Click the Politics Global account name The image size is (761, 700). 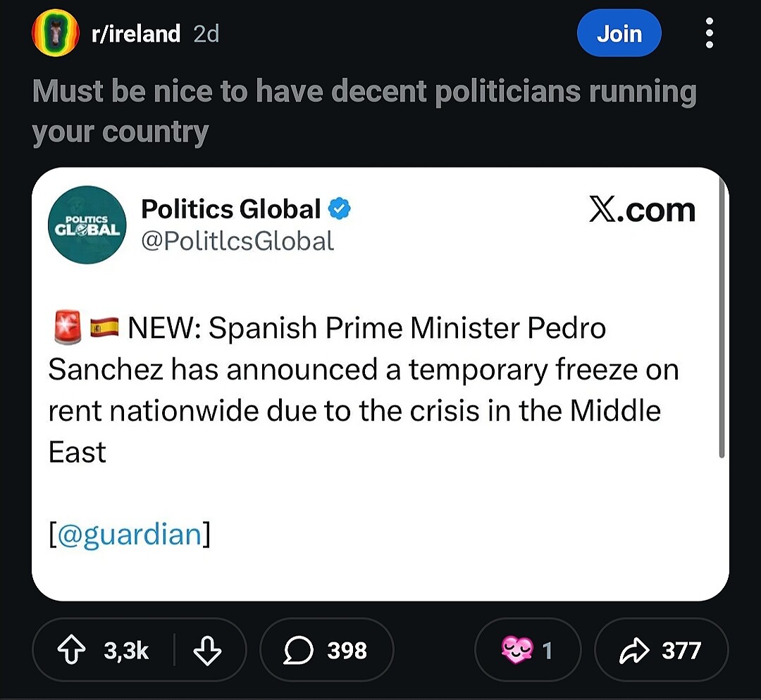(x=230, y=208)
